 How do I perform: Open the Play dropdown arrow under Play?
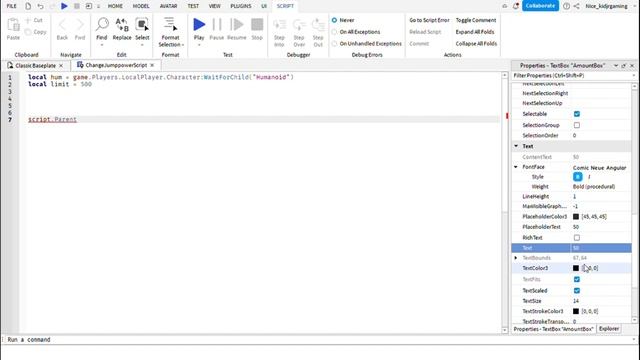click(199, 44)
